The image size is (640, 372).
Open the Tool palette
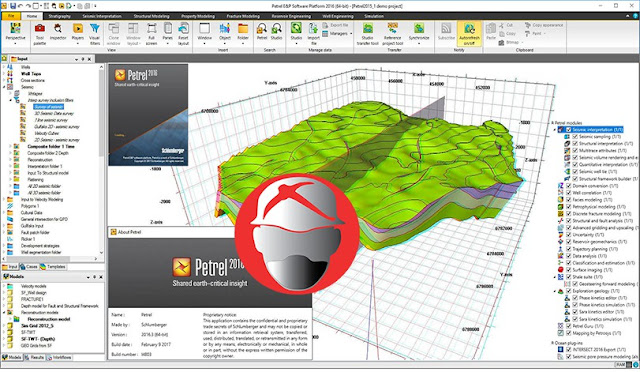point(40,34)
